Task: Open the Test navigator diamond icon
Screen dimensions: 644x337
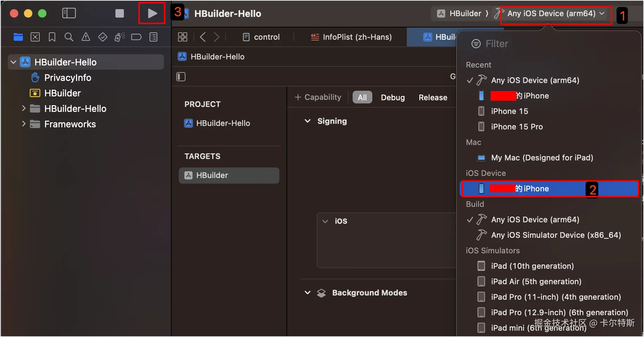Action: point(103,37)
